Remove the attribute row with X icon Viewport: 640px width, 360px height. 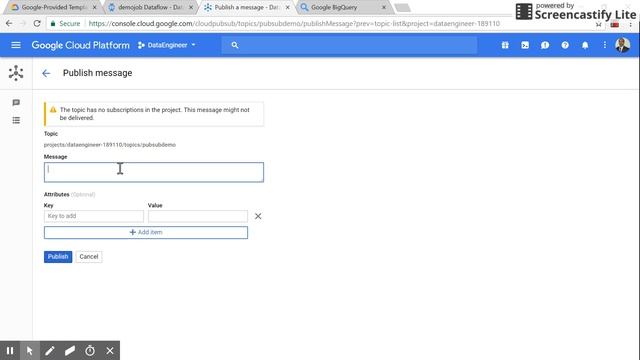(x=258, y=216)
